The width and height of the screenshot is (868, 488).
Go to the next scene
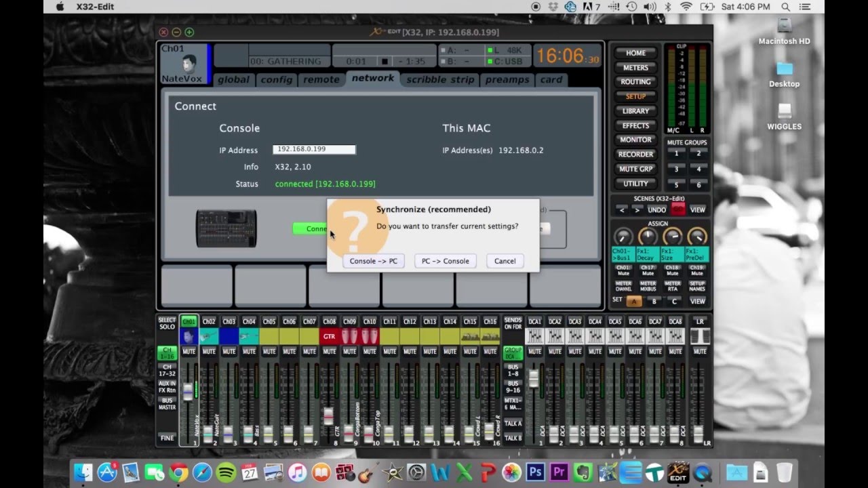pyautogui.click(x=636, y=210)
